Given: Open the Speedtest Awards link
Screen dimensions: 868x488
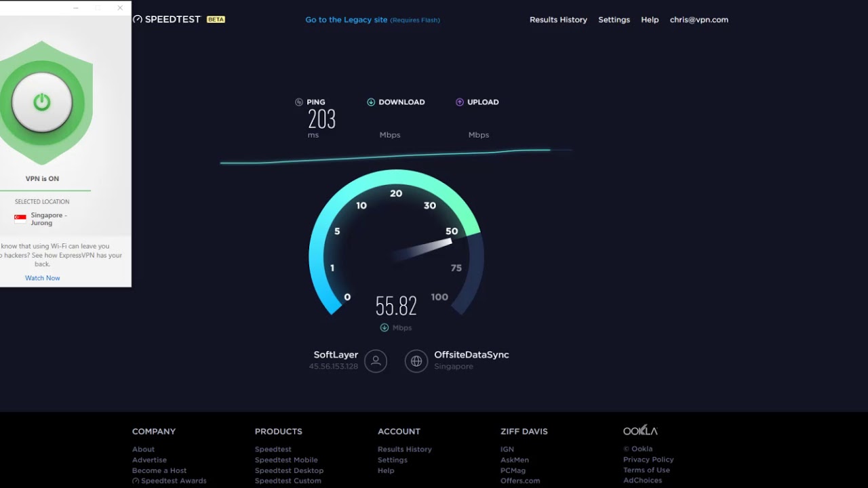Looking at the screenshot, I should [x=170, y=481].
